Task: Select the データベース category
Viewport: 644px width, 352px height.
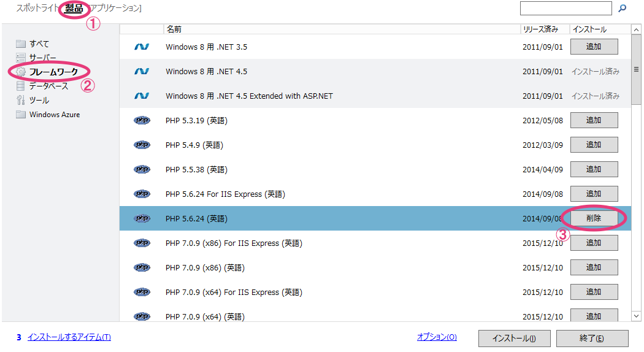Action: pos(49,86)
